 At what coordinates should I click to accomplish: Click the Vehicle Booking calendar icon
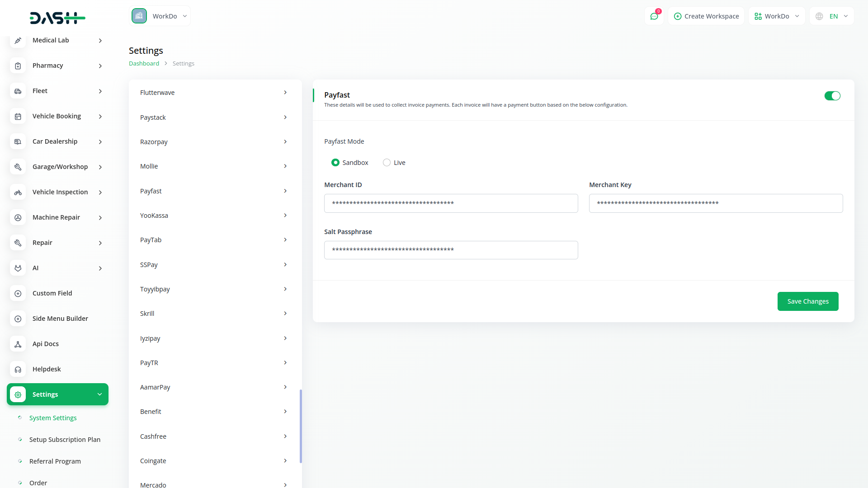[18, 116]
